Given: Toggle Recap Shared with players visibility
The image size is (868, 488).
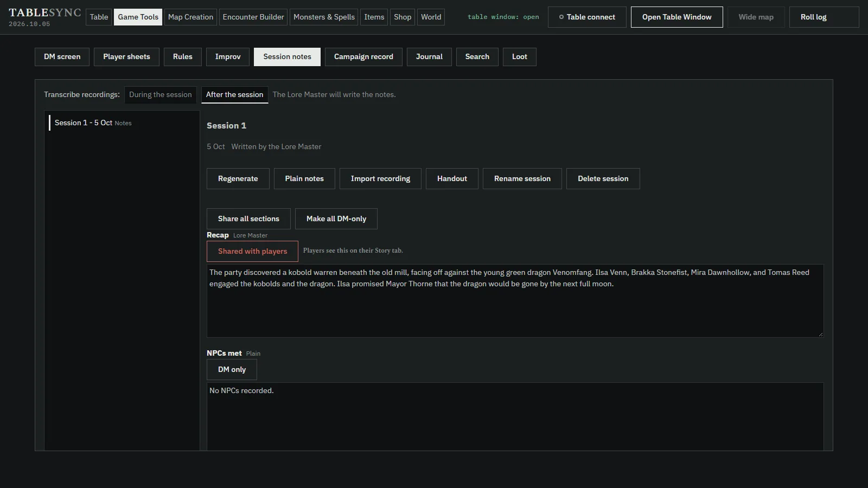Looking at the screenshot, I should pos(252,251).
